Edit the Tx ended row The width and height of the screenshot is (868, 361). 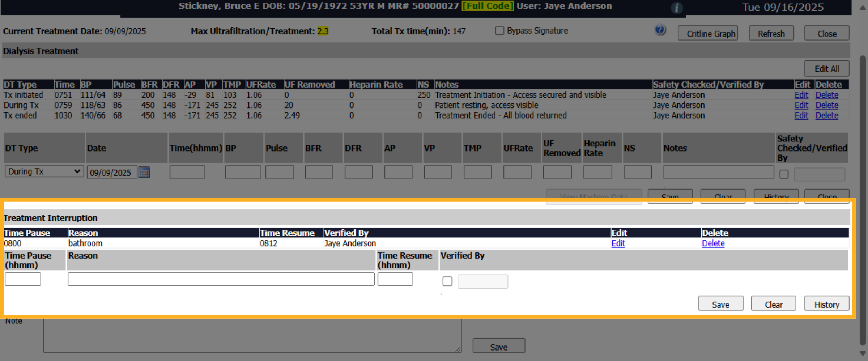[x=801, y=115]
